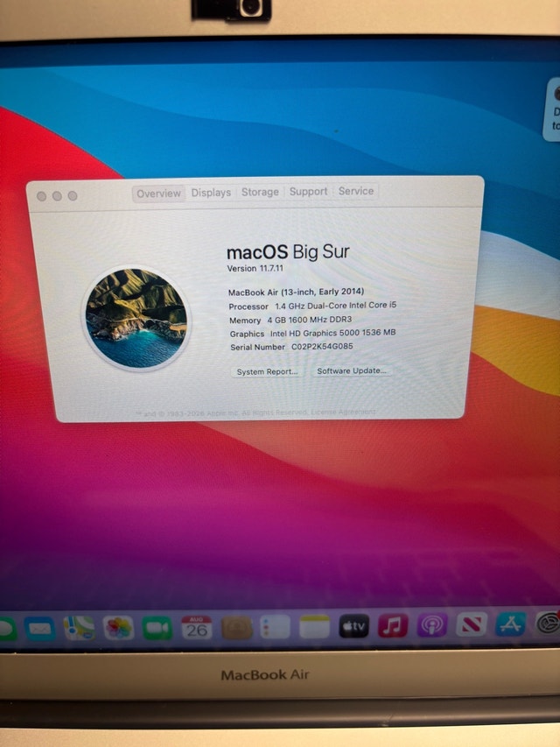Click the Version 11.7.11 text
The width and height of the screenshot is (560, 747).
(x=255, y=268)
